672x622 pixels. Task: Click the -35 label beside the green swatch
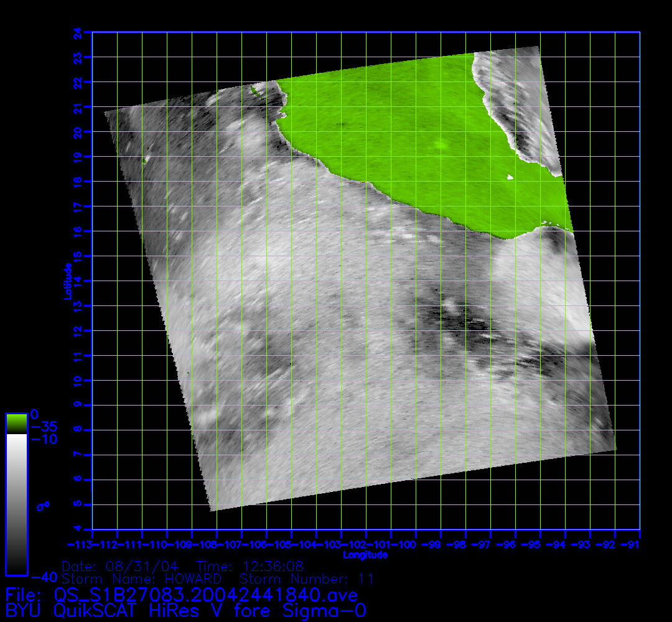coord(44,427)
